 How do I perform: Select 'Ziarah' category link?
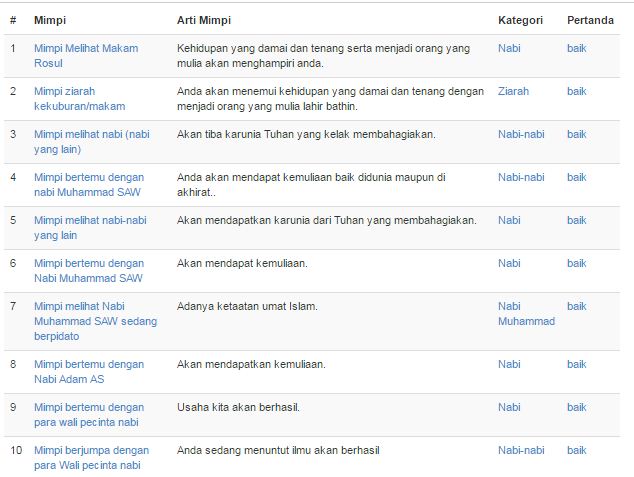513,91
